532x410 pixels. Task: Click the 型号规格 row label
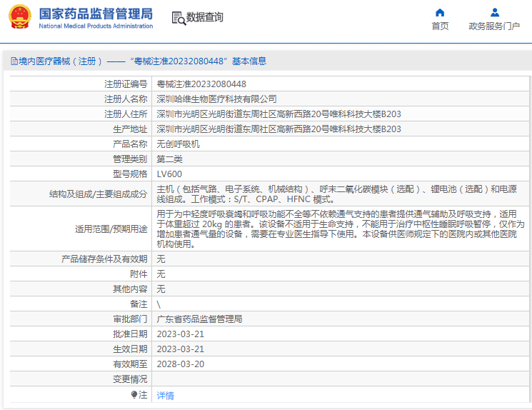tap(130, 174)
